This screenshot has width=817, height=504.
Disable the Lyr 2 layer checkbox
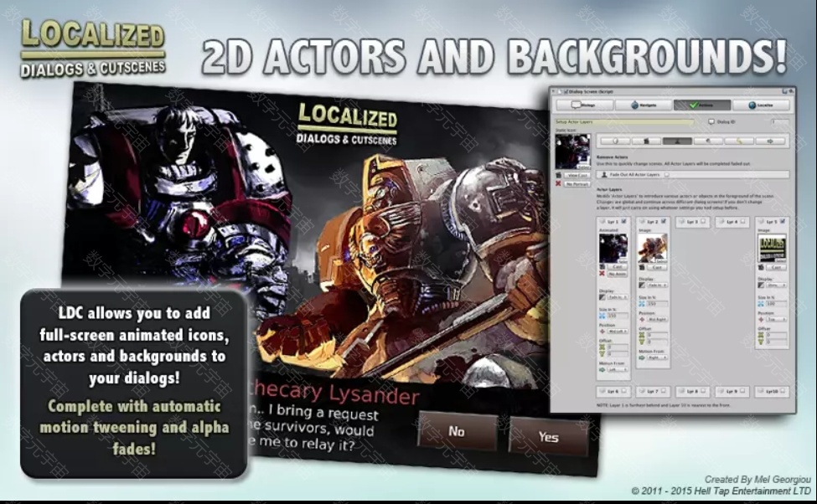[664, 222]
